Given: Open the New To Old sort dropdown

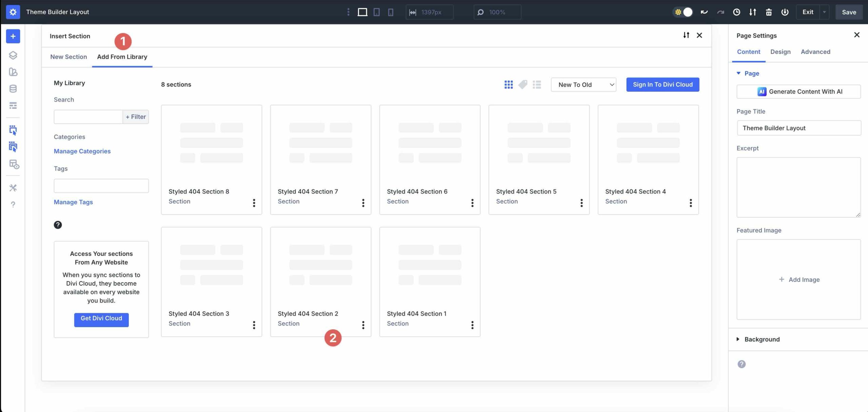Looking at the screenshot, I should click(x=583, y=85).
